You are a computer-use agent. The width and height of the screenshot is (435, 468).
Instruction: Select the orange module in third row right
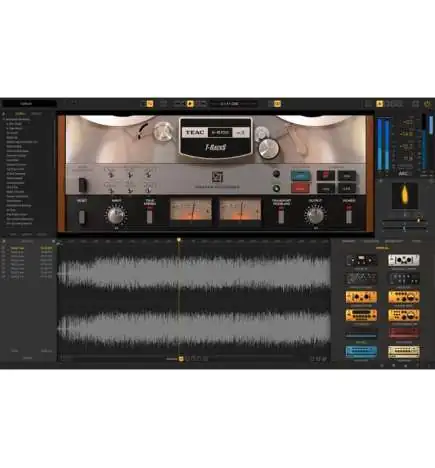[x=404, y=297]
